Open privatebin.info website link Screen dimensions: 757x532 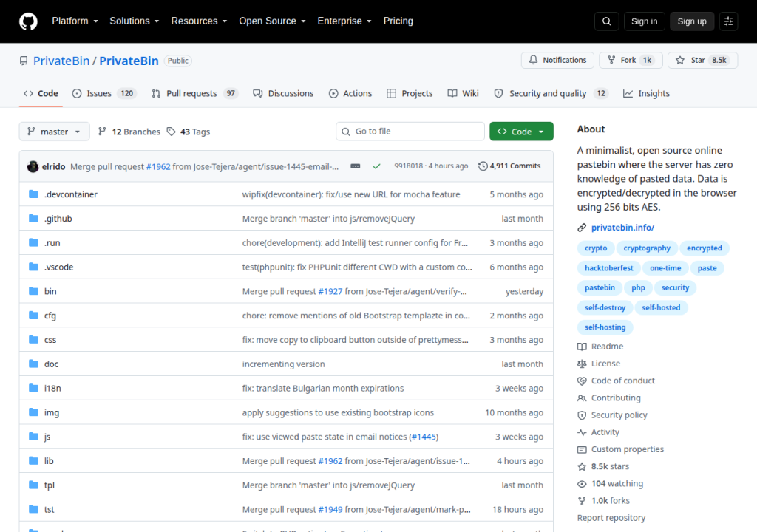click(x=622, y=228)
